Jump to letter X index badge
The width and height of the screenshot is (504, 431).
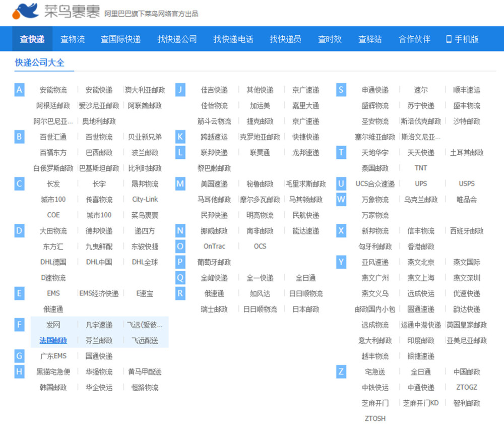pos(341,230)
